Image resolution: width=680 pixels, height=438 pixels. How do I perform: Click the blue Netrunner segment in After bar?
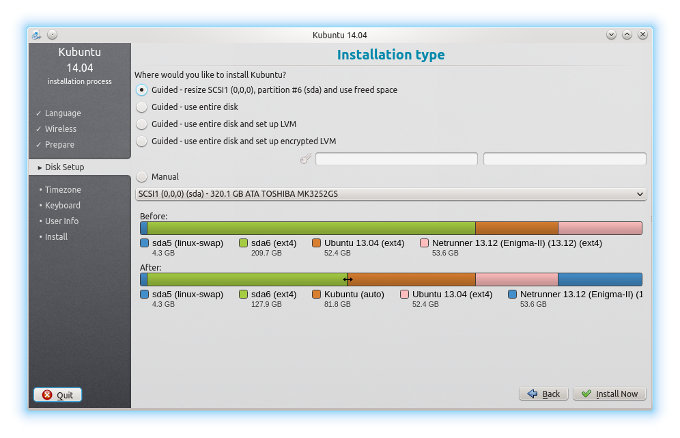point(600,279)
